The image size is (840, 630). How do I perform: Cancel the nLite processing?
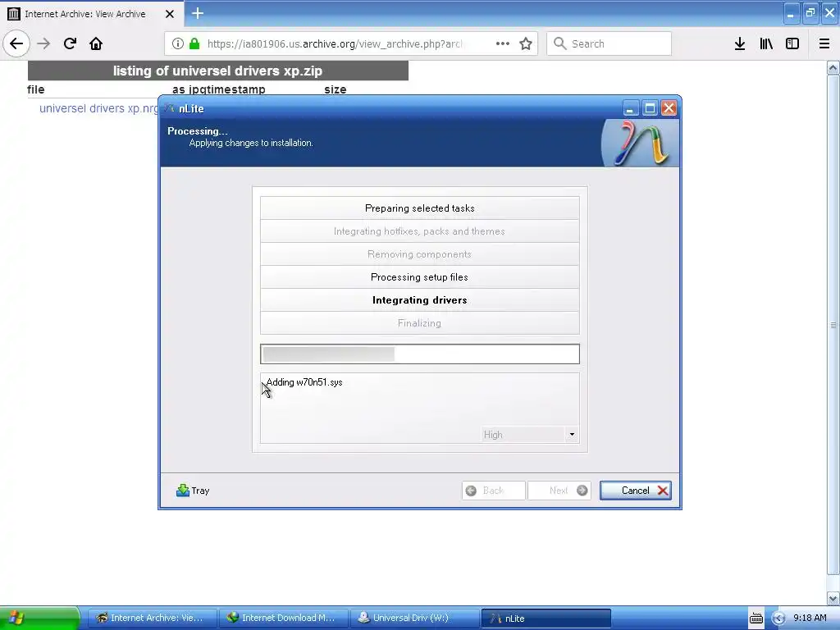[636, 491]
